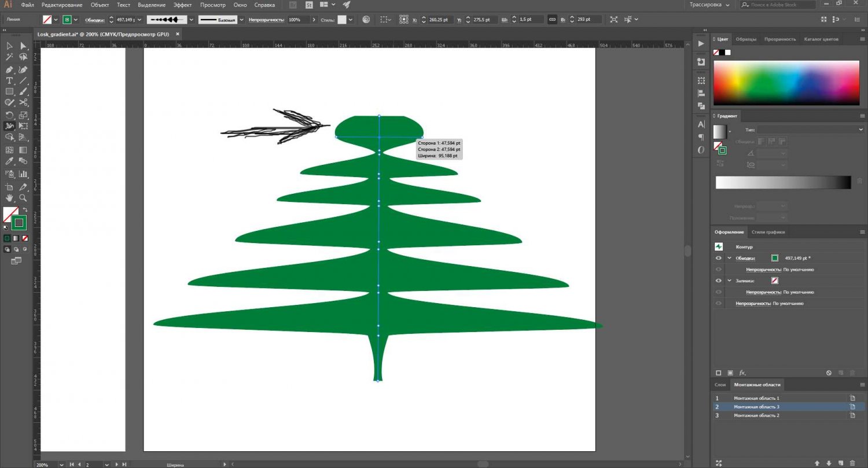Image resolution: width=868 pixels, height=468 pixels.
Task: Click the X coordinate input field
Action: pos(439,20)
